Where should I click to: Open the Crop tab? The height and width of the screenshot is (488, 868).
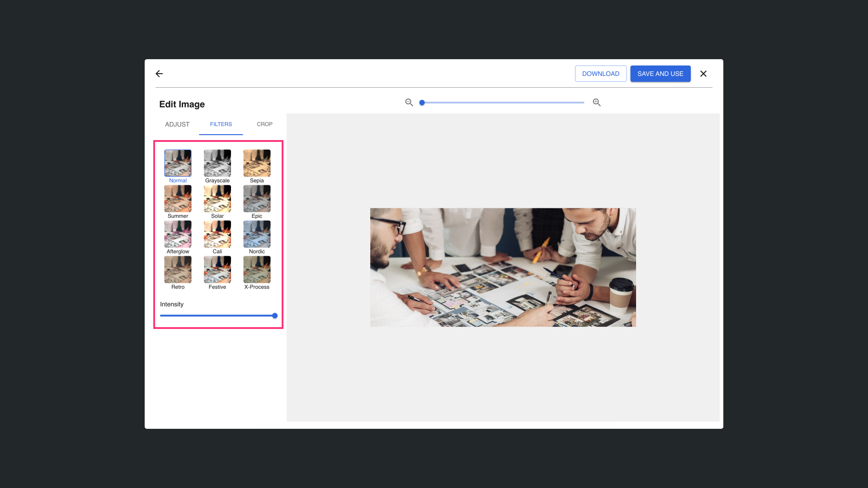pyautogui.click(x=264, y=124)
